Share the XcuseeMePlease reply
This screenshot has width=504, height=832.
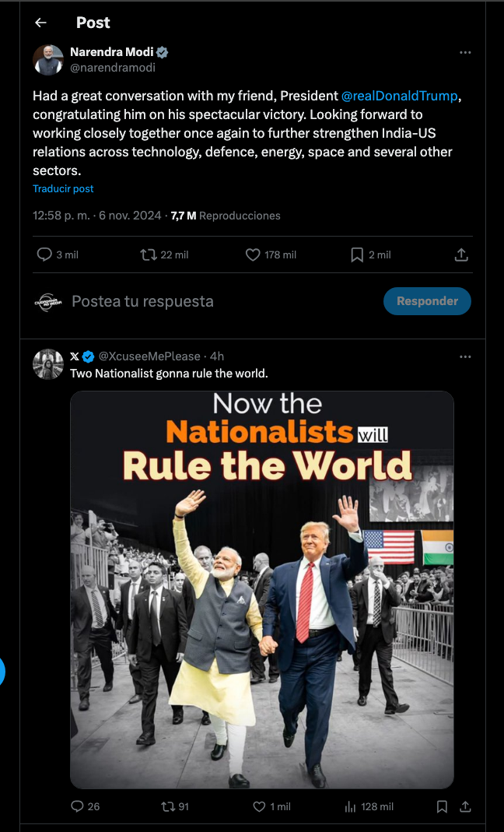[x=465, y=806]
